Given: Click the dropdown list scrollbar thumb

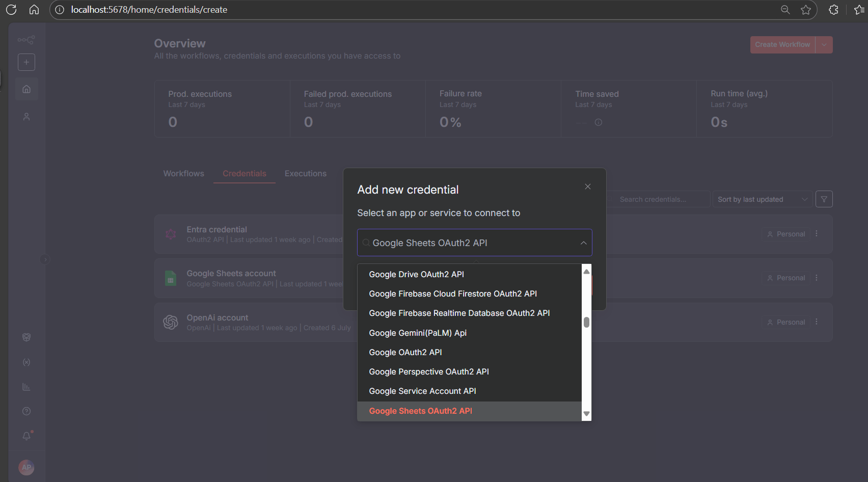Looking at the screenshot, I should [586, 322].
